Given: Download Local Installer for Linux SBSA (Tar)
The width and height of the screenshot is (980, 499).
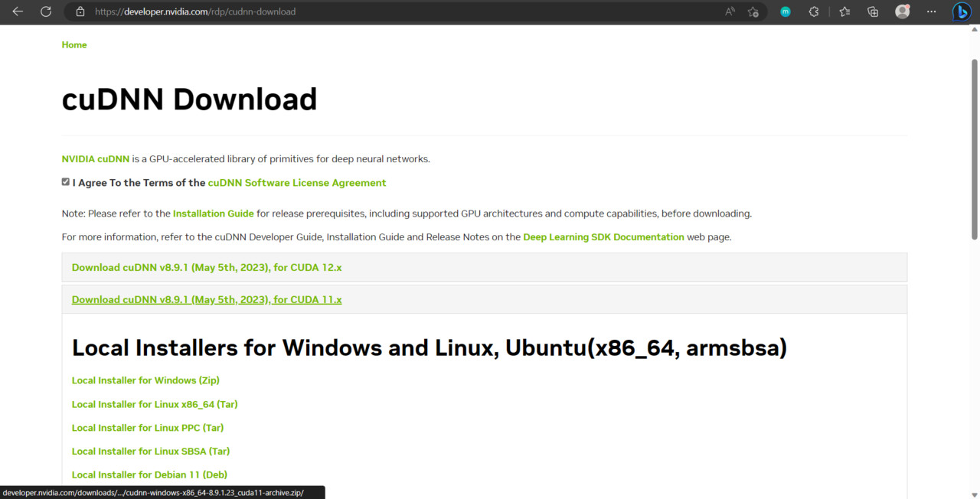Looking at the screenshot, I should (x=151, y=452).
